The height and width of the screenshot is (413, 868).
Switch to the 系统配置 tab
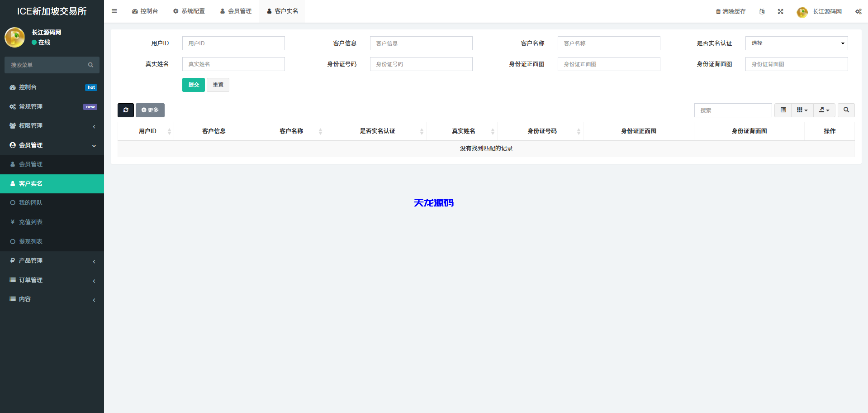[x=189, y=11]
